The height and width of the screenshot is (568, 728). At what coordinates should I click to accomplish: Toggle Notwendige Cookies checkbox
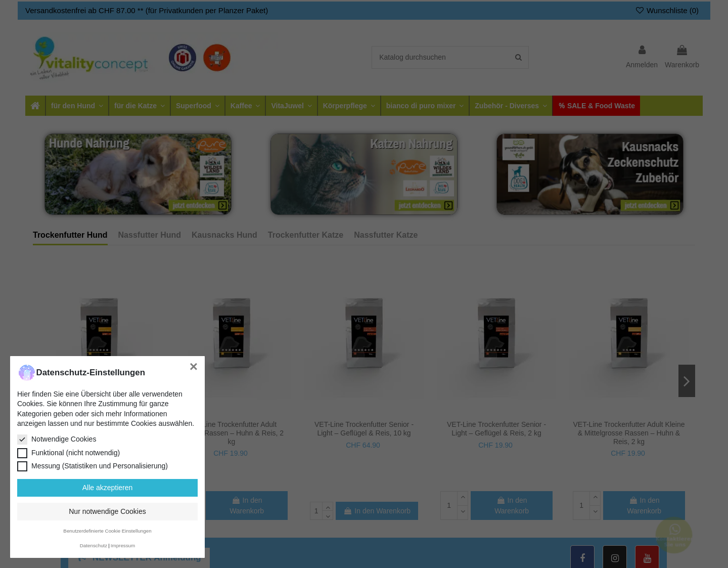[x=22, y=440]
